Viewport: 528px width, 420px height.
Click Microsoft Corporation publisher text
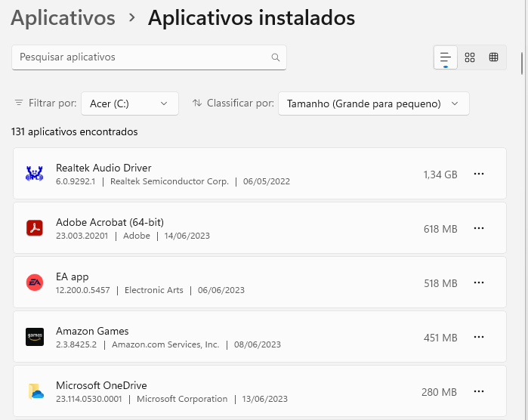pyautogui.click(x=182, y=399)
